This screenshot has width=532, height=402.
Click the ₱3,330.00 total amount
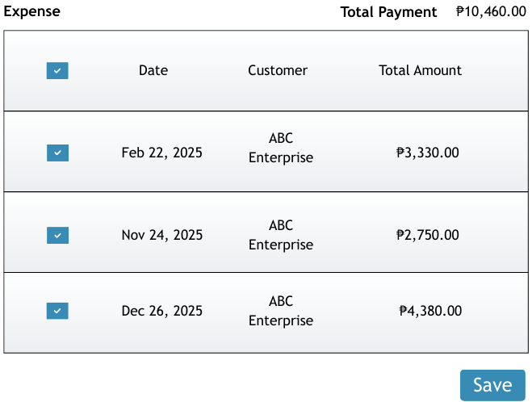[x=428, y=153]
